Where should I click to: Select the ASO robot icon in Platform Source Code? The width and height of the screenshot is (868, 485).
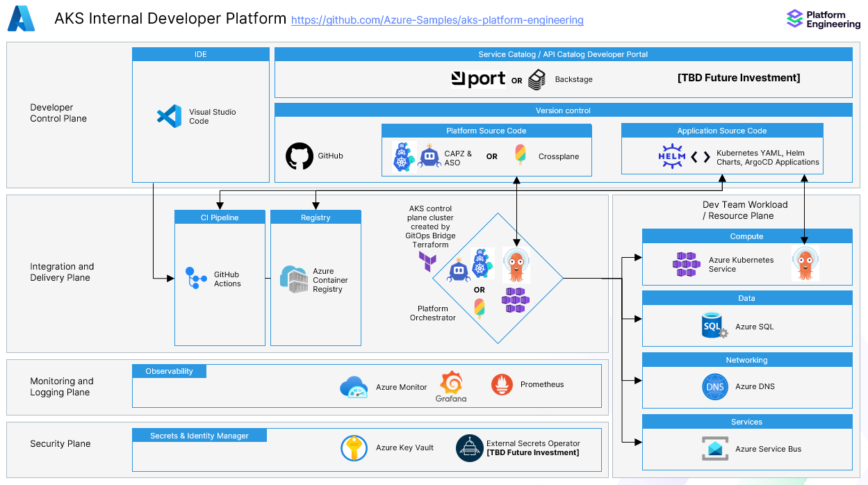(x=430, y=158)
